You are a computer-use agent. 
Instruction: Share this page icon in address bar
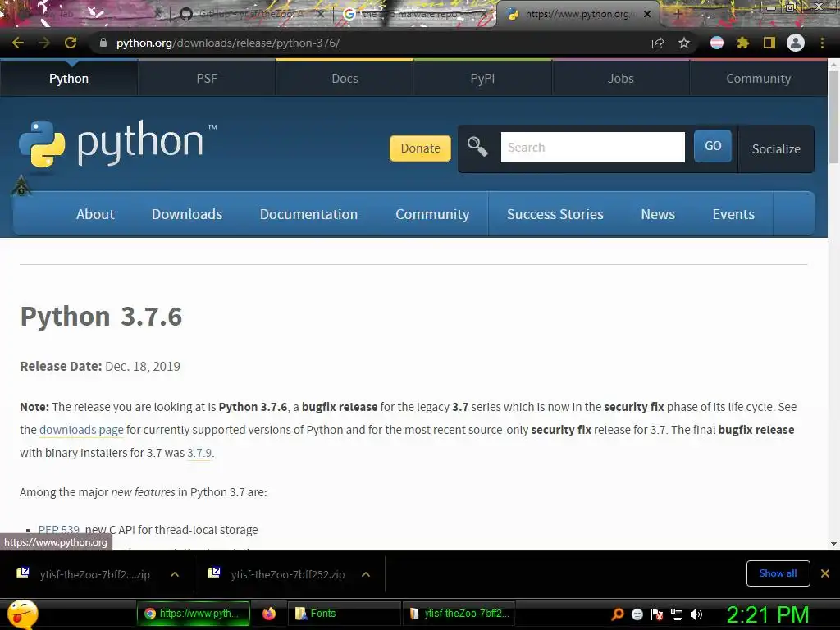pyautogui.click(x=658, y=43)
